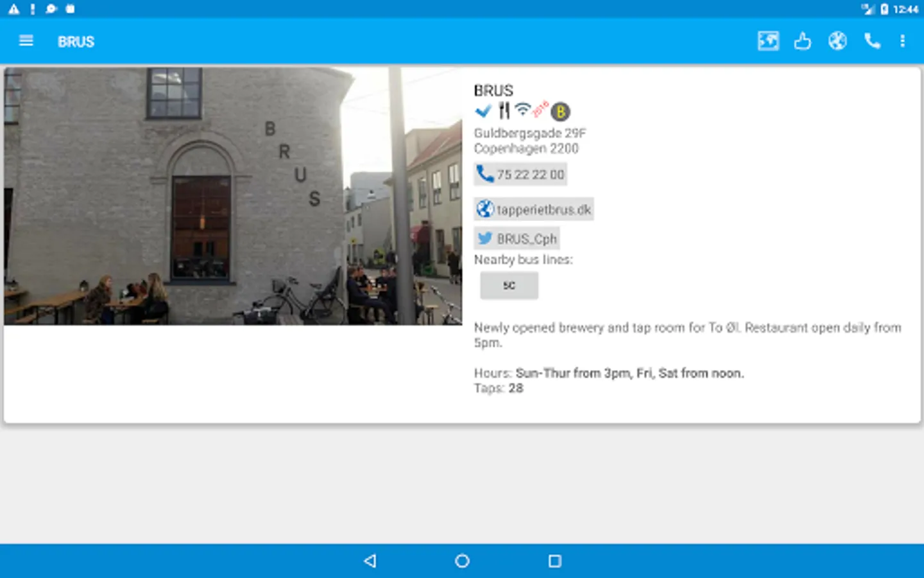Open the map view icon in toolbar

click(x=768, y=41)
